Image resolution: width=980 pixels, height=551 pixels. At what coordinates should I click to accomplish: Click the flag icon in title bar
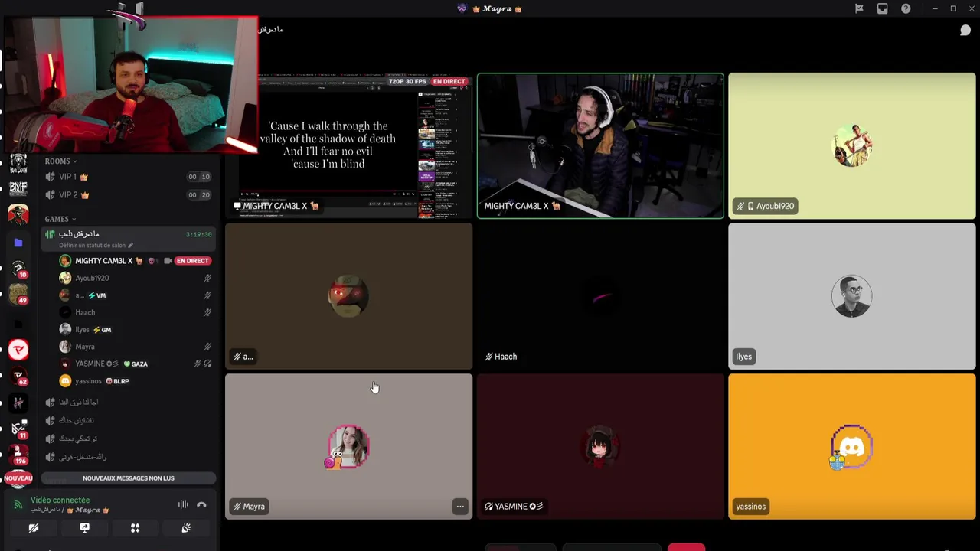[859, 8]
